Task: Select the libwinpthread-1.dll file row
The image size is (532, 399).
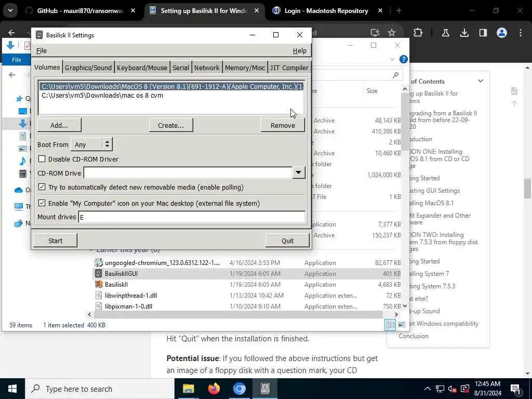Action: pyautogui.click(x=247, y=295)
